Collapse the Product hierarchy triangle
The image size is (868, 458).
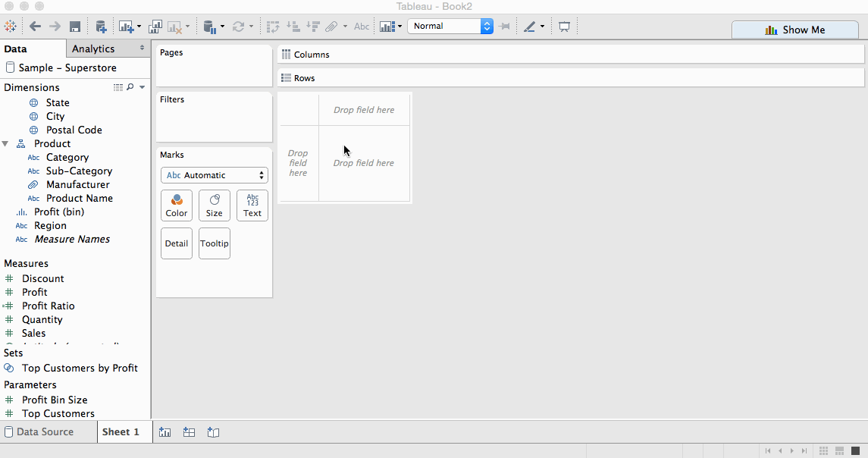[x=5, y=144]
